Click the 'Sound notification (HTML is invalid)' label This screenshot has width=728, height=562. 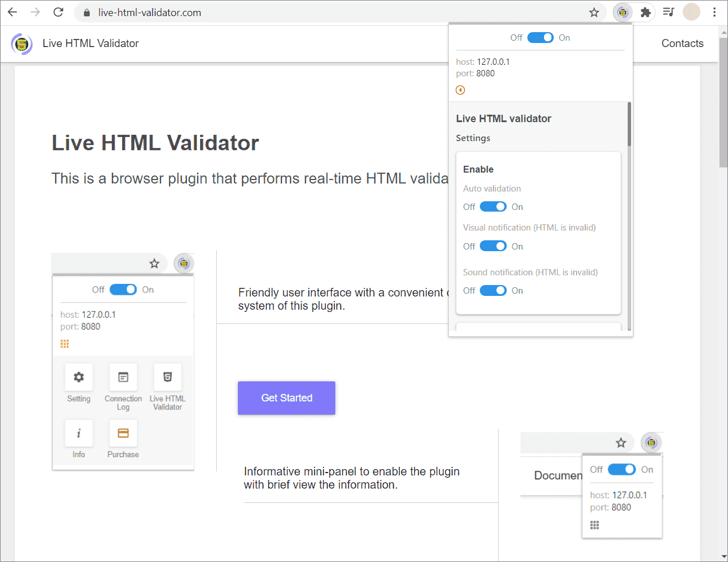[x=530, y=272]
